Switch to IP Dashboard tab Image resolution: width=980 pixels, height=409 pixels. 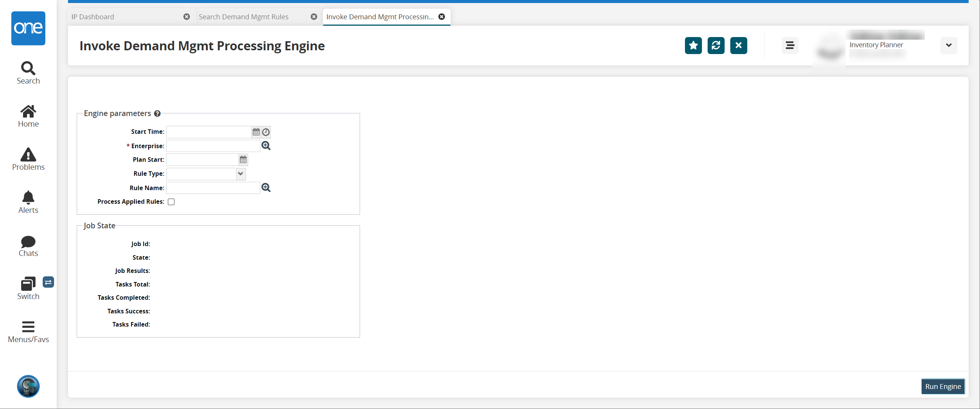pos(93,17)
